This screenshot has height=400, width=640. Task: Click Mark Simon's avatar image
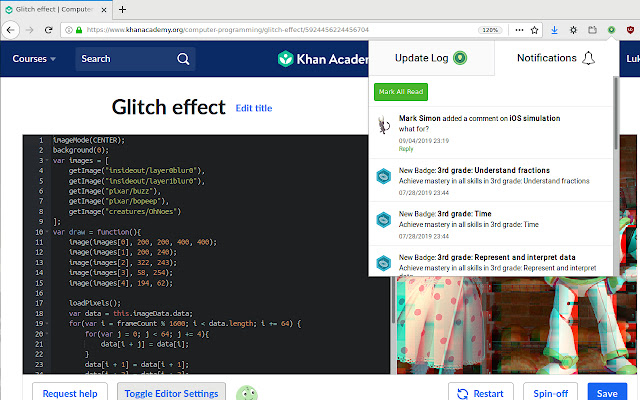[384, 124]
